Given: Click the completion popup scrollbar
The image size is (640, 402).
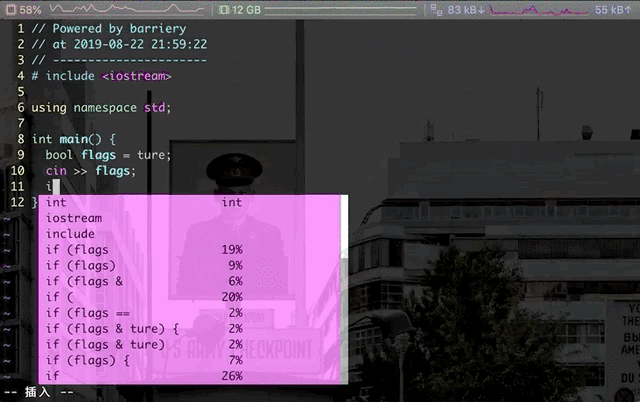Looking at the screenshot, I should (x=344, y=289).
